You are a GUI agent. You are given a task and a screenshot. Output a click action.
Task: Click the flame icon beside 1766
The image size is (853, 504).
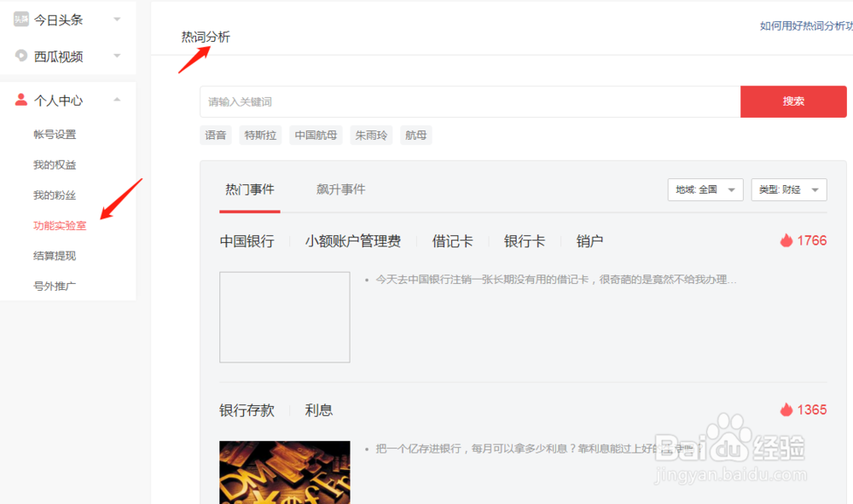[x=786, y=240]
